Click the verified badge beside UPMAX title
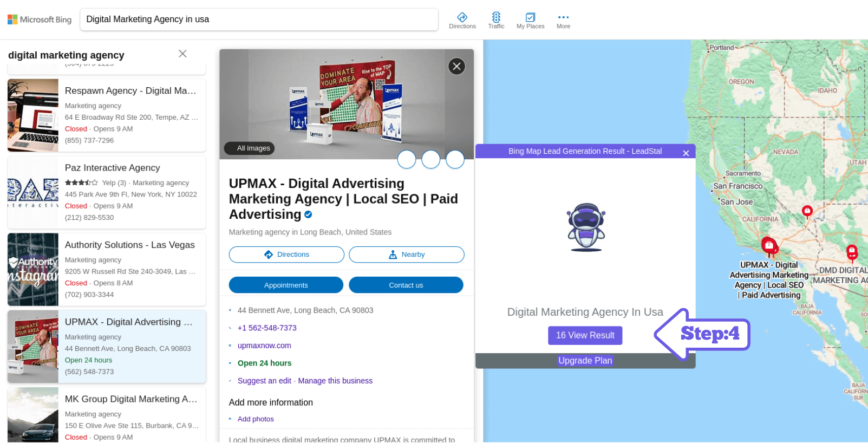The width and height of the screenshot is (868, 443). (308, 214)
